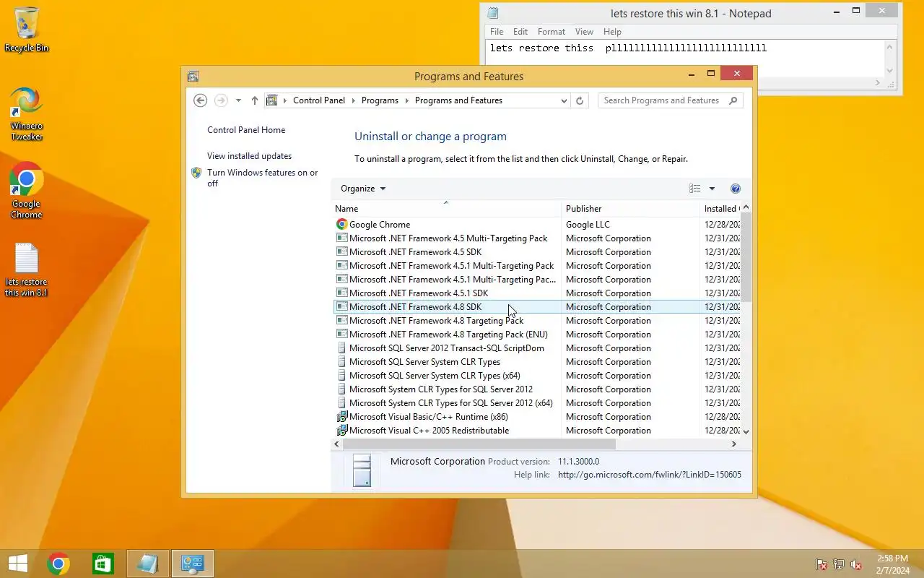Switch to the Notepad taskbar button

148,564
